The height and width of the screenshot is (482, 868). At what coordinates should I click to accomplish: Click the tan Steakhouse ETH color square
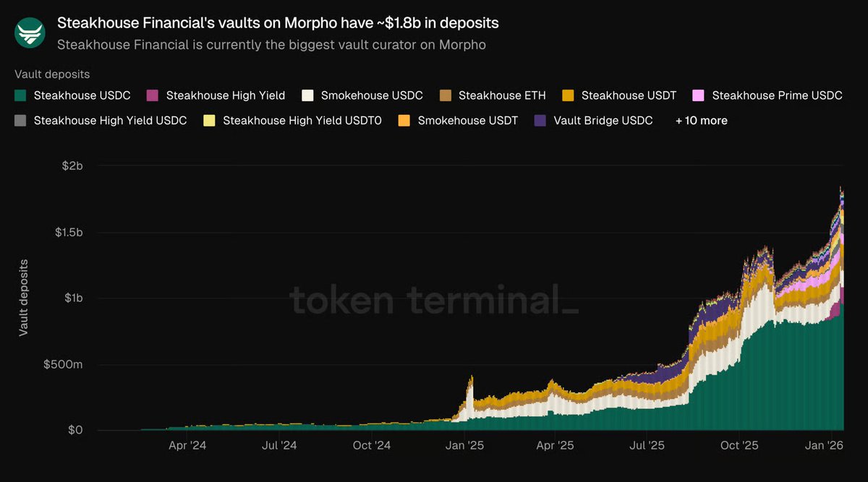pos(445,95)
